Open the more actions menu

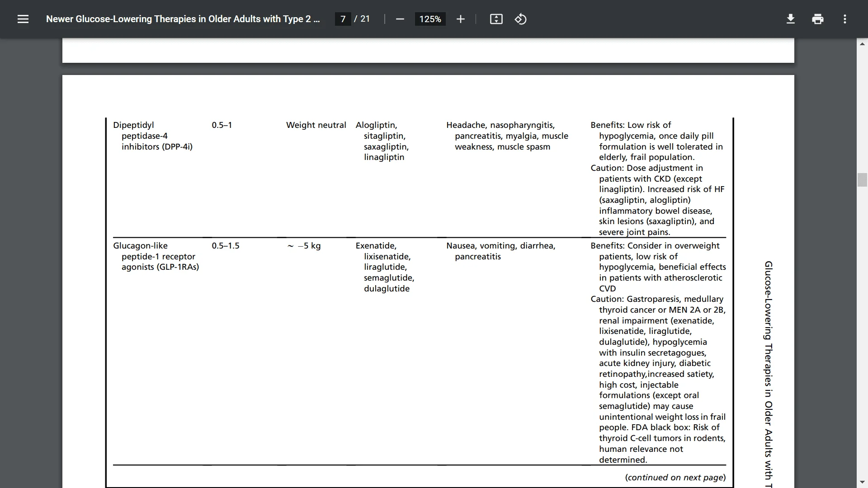point(844,19)
